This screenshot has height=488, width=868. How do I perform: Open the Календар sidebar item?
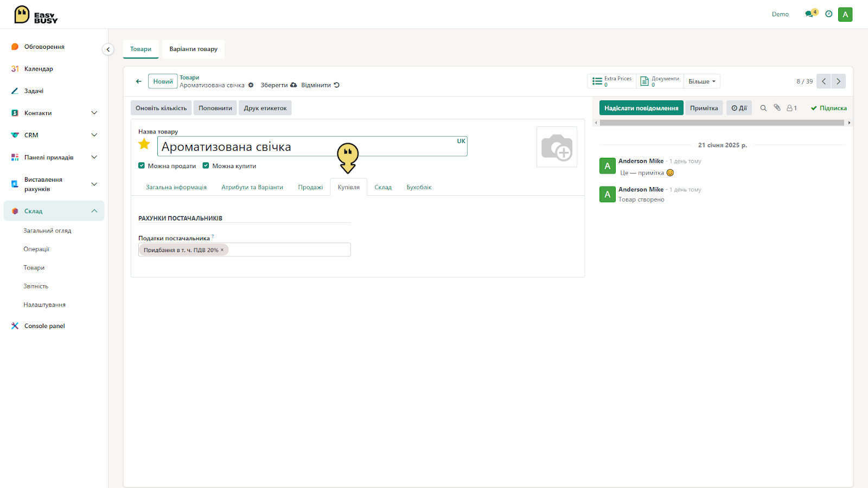click(x=39, y=69)
